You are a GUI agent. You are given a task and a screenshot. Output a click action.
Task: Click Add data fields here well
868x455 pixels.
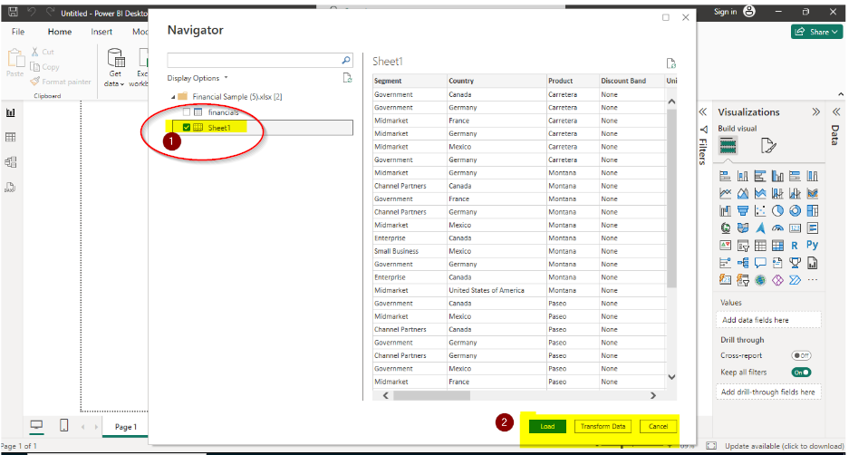(x=768, y=320)
